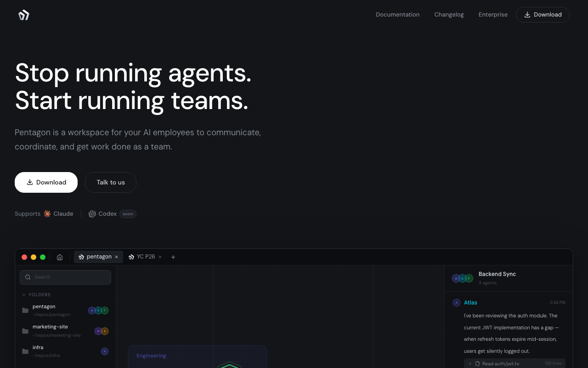588x368 pixels.
Task: Switch to the pentagon tab
Action: point(98,257)
